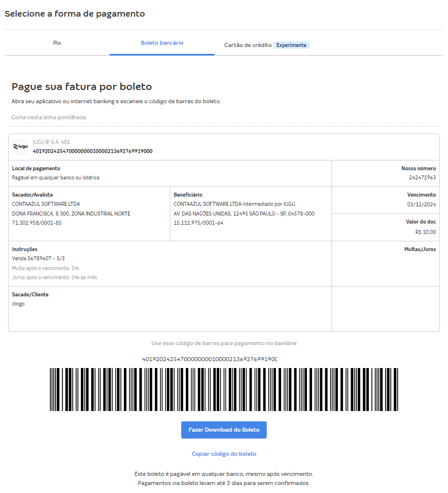This screenshot has width=448, height=493.
Task: Click the Fazer Download do Boleto button
Action: point(224,429)
